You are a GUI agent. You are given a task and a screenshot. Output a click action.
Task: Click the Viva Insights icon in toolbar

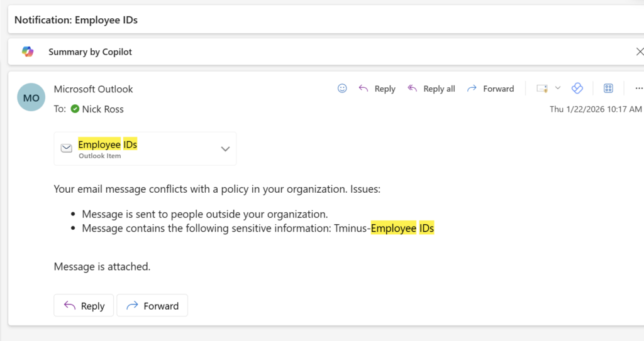(x=577, y=89)
